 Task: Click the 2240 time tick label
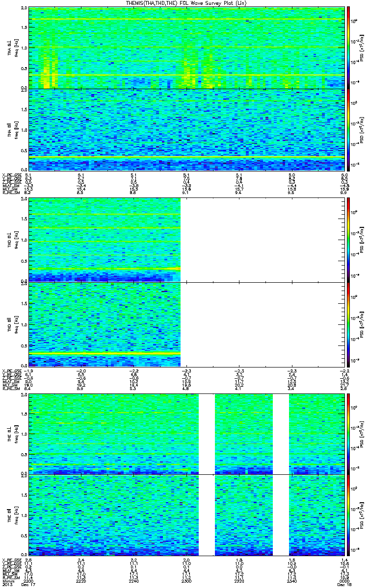[x=134, y=581]
